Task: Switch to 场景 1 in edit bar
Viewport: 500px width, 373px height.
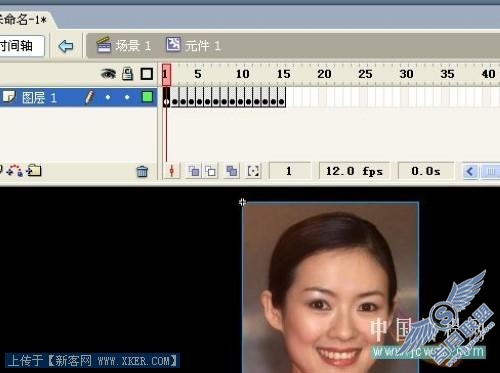Action: click(124, 45)
